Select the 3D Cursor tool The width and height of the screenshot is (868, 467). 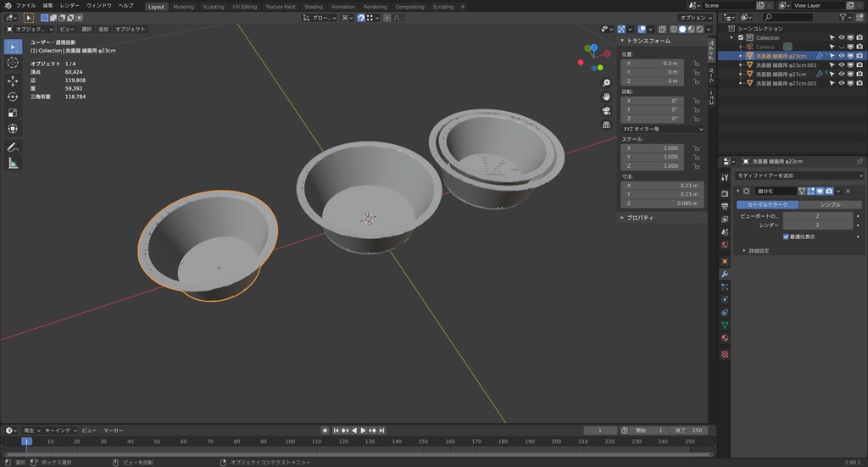coord(13,63)
